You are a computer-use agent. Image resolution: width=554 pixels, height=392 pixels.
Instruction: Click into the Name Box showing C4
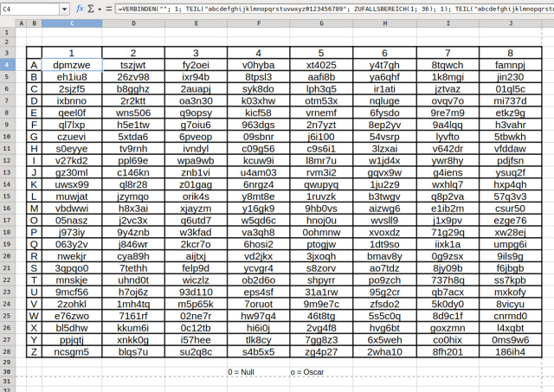[30, 9]
